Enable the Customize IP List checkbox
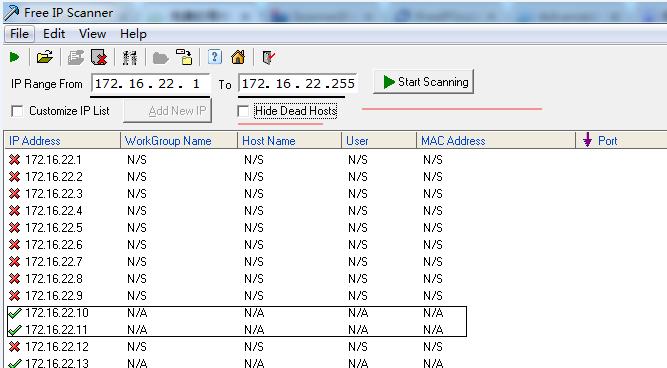The width and height of the screenshot is (667, 368). [x=17, y=111]
